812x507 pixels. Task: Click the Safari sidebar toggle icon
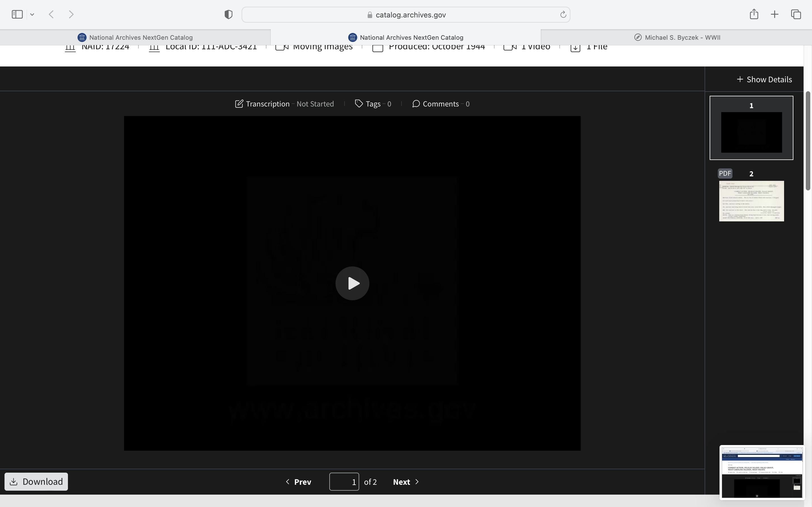point(17,14)
